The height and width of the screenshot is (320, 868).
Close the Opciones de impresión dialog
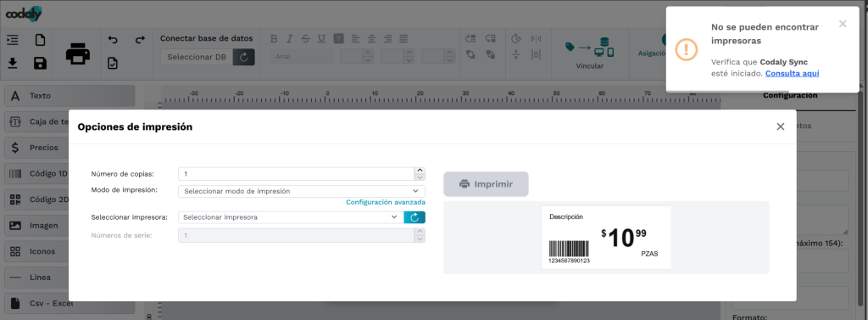click(781, 126)
